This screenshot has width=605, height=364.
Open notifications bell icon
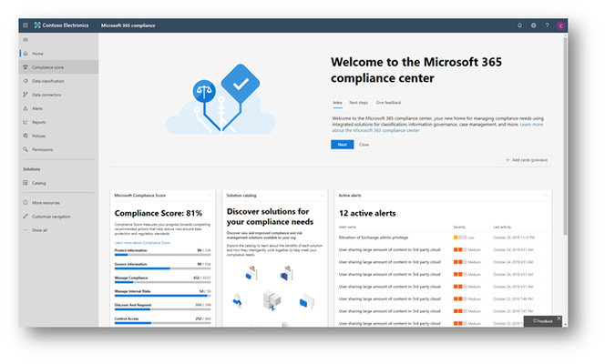[x=519, y=25]
